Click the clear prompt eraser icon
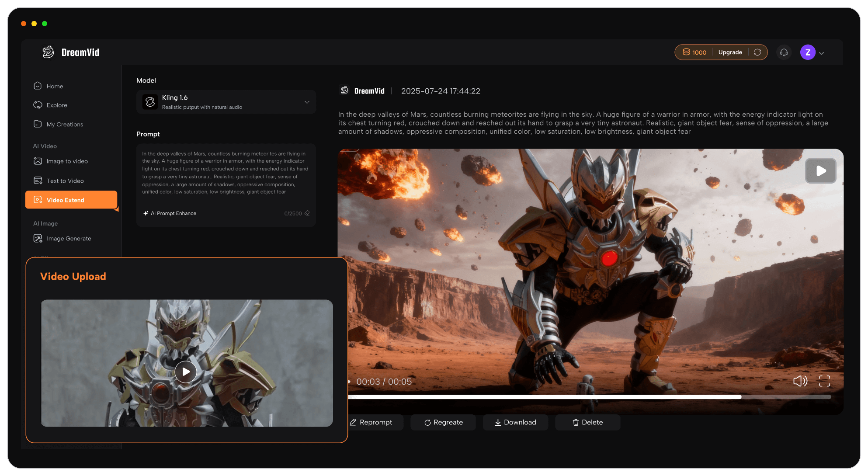This screenshot has height=476, width=868. (307, 213)
